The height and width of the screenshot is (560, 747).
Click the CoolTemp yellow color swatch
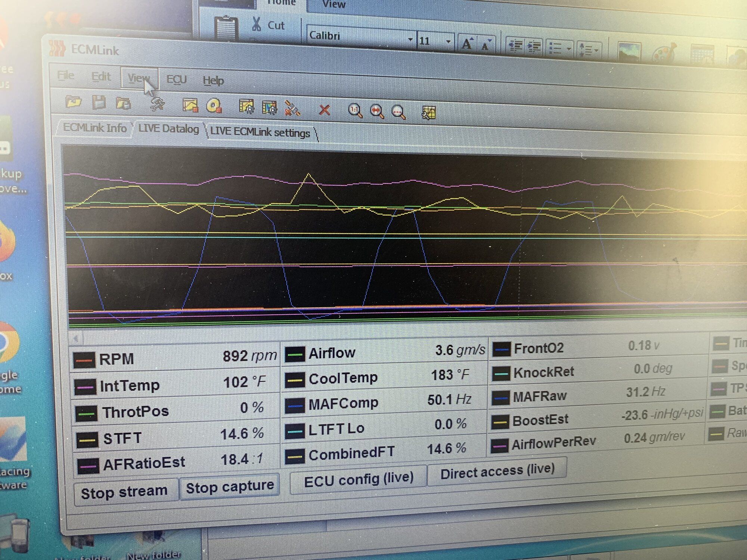click(295, 380)
